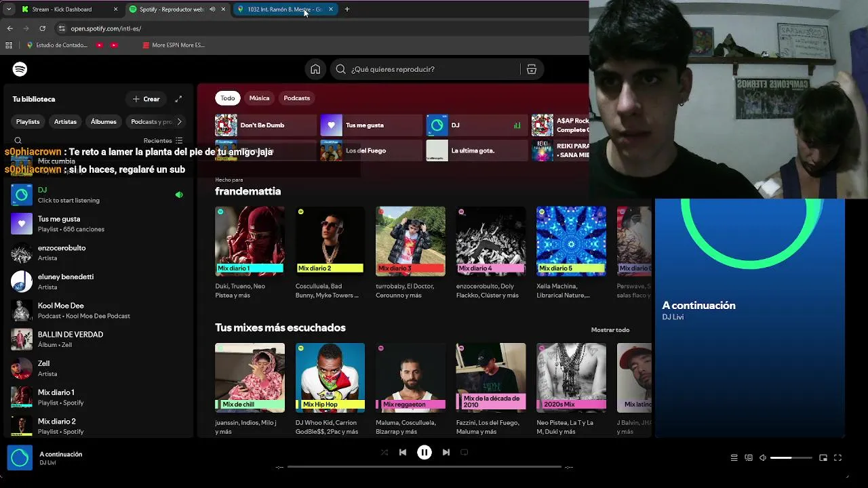This screenshot has width=868, height=488.
Task: Open Mix reggaeton cover
Action: [x=410, y=378]
